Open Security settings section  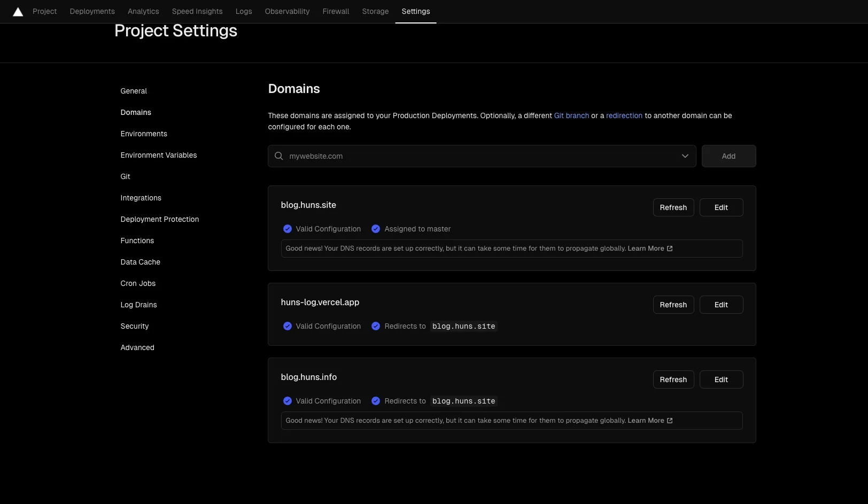point(135,326)
